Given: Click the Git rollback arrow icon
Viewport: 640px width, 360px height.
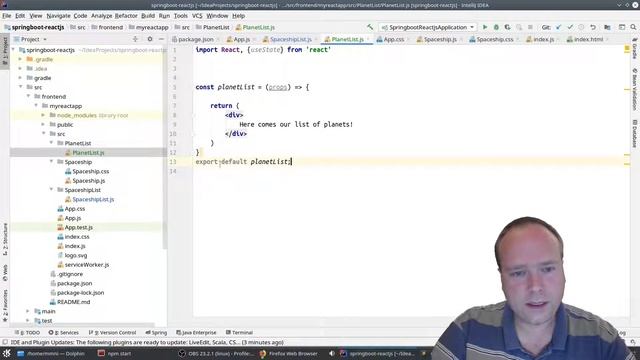Looking at the screenshot, I should 593,27.
